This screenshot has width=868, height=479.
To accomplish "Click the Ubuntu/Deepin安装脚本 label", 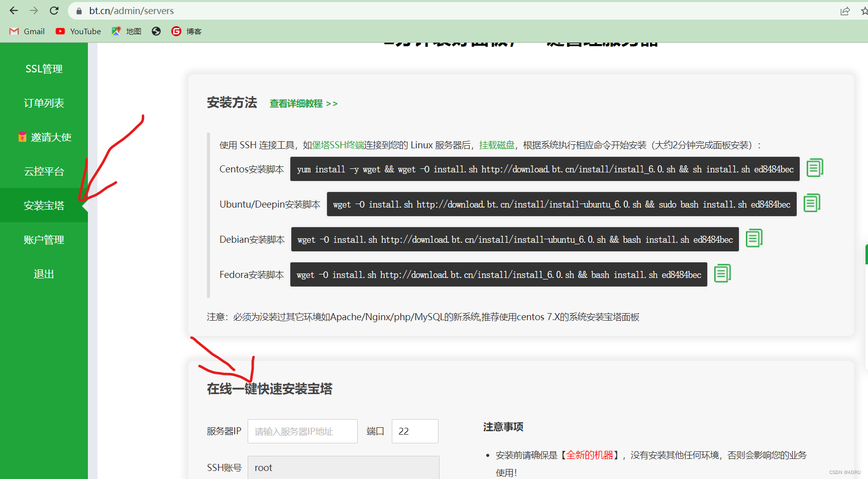I will click(270, 204).
